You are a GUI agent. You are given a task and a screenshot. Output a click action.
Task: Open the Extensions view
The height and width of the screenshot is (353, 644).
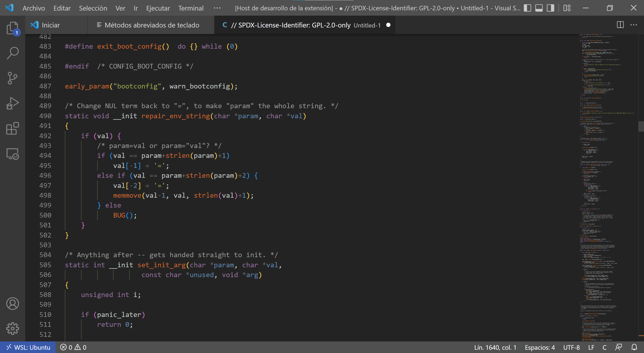(12, 129)
